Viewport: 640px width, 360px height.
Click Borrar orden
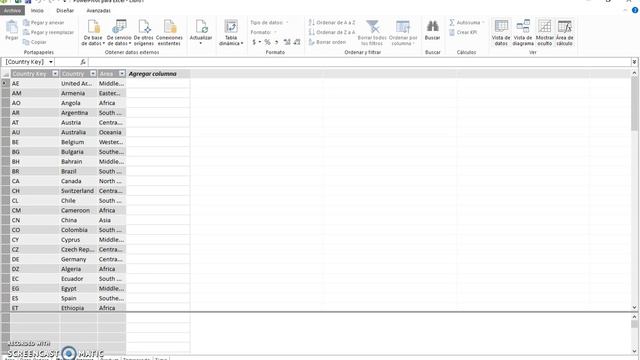tap(327, 42)
